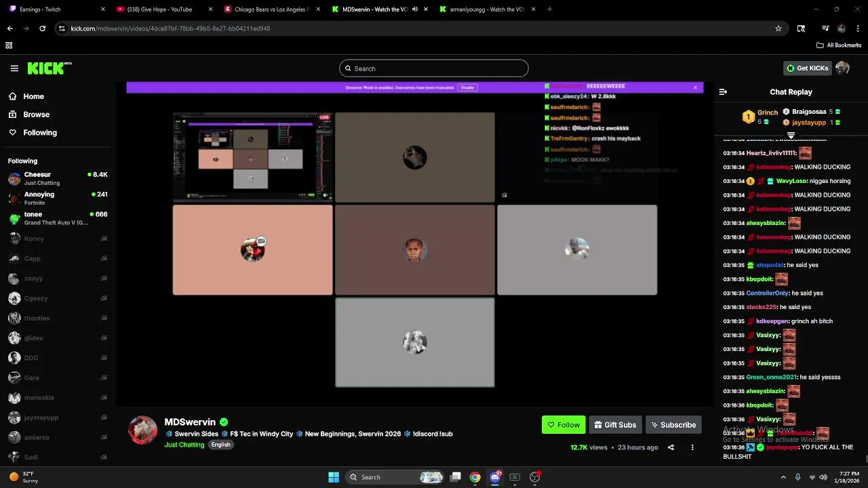Screen dimensions: 868x488
Task: Follow the MDSwervin channel
Action: pos(564,425)
